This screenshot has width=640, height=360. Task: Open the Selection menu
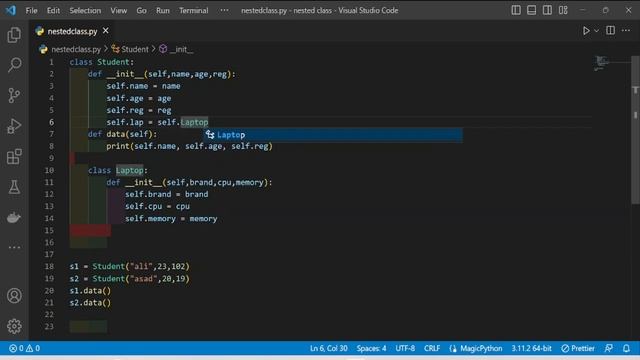85,11
